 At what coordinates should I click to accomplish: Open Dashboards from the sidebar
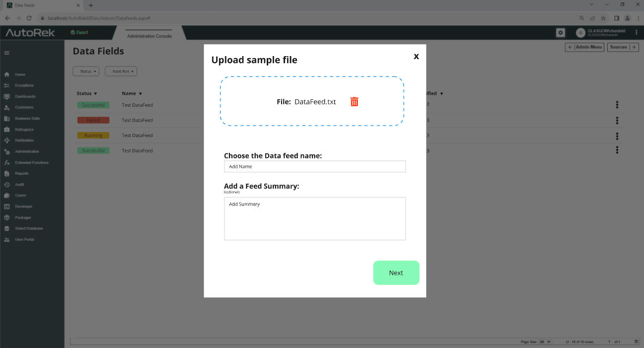point(25,96)
